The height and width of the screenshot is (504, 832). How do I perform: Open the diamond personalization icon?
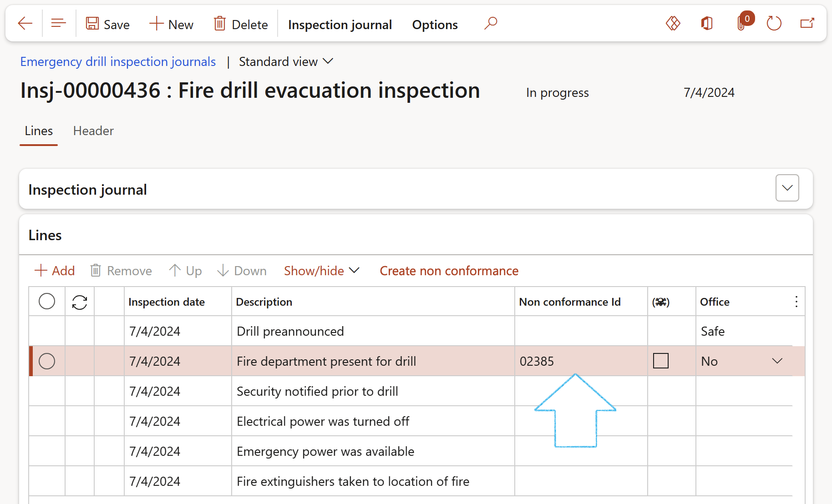673,24
